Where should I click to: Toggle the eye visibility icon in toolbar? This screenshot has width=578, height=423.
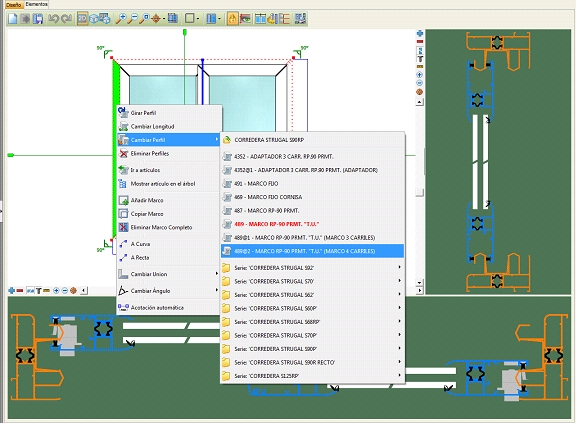coord(245,18)
